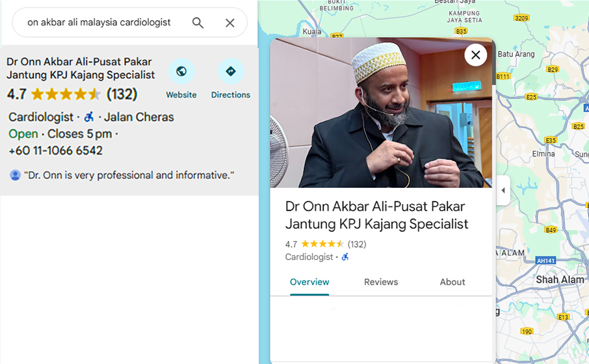Switch to the Reviews tab
The width and height of the screenshot is (589, 364).
[x=381, y=282]
